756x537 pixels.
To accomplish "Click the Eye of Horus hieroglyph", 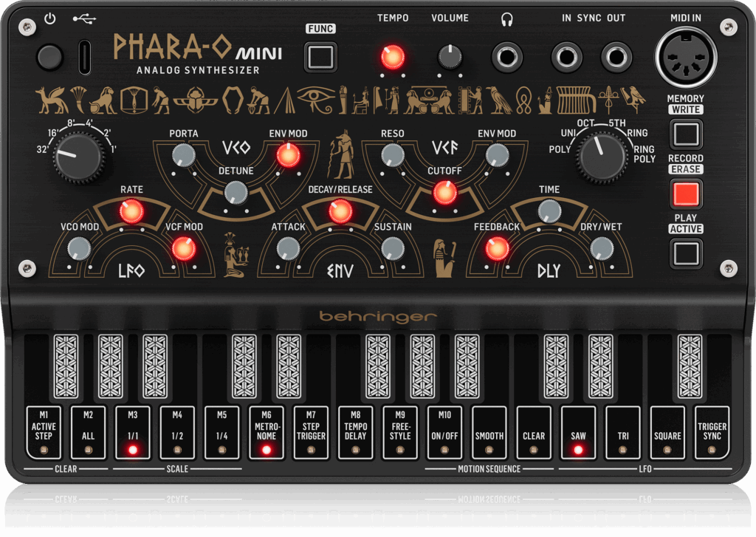I will point(316,98).
